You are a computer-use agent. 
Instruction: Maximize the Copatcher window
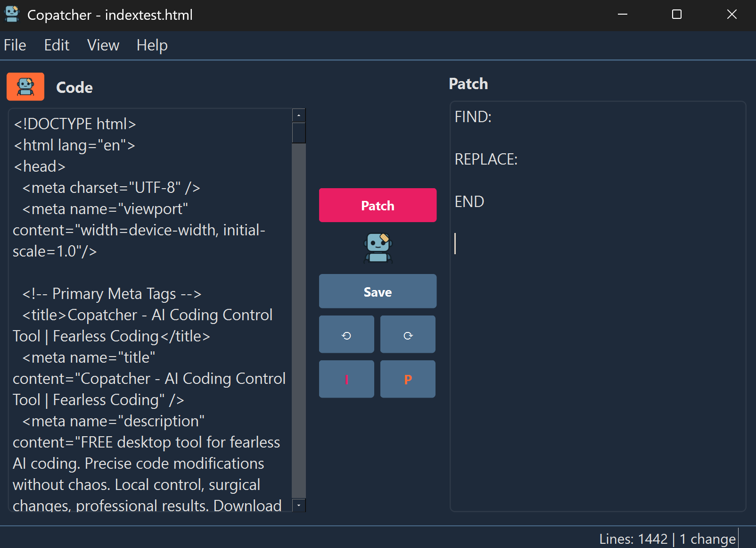tap(677, 15)
